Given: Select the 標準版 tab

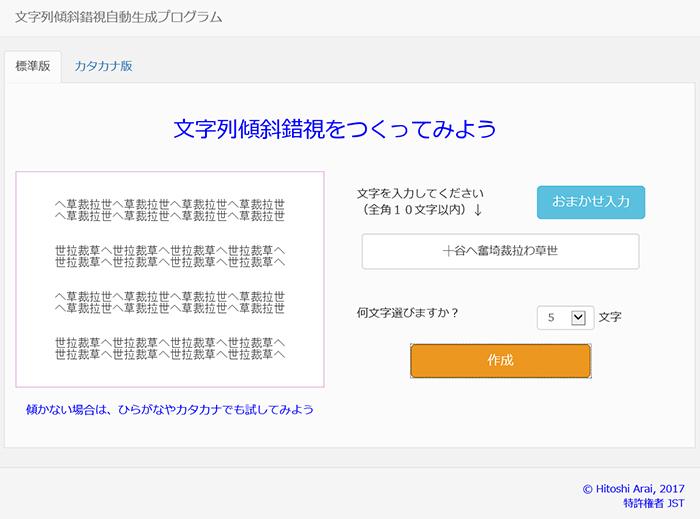Looking at the screenshot, I should [33, 66].
